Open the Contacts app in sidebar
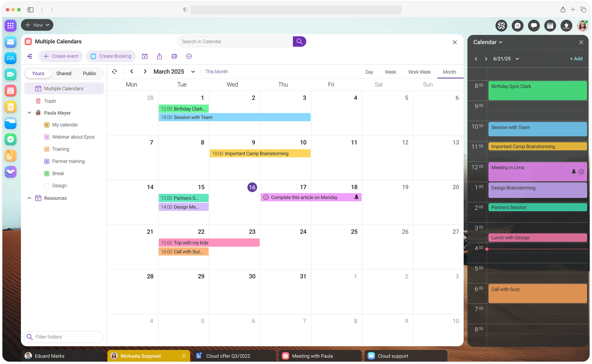 tap(10, 58)
